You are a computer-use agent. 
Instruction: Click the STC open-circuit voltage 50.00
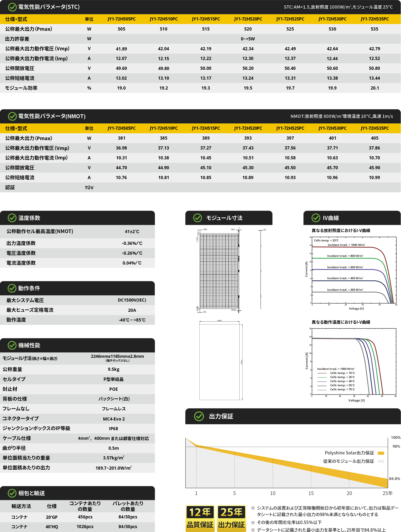(206, 68)
